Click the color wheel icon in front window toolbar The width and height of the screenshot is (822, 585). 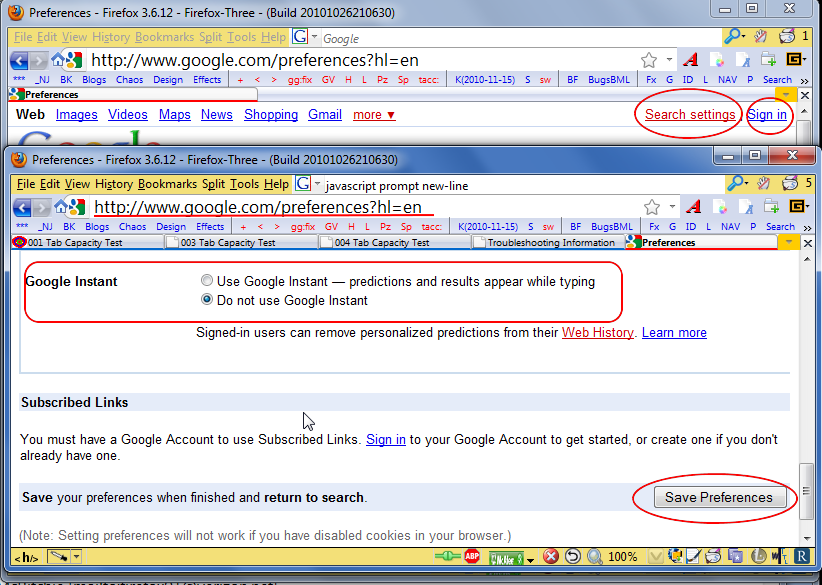tap(720, 207)
